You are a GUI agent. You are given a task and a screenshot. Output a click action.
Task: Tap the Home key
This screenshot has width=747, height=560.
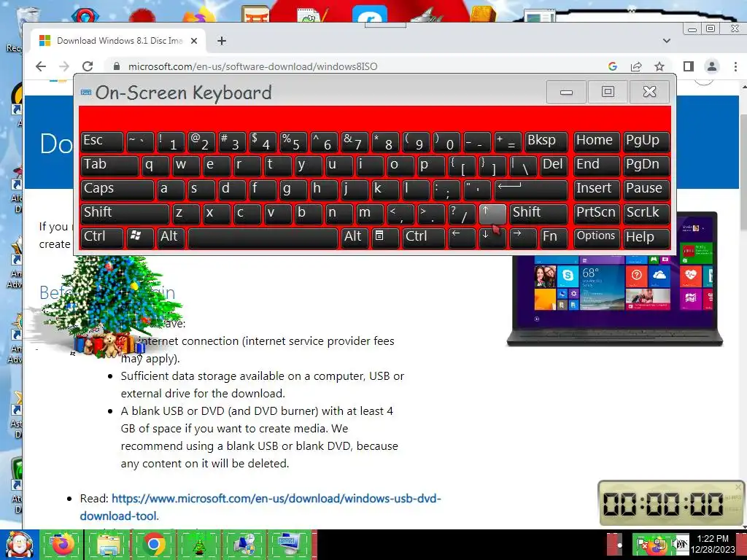[597, 142]
